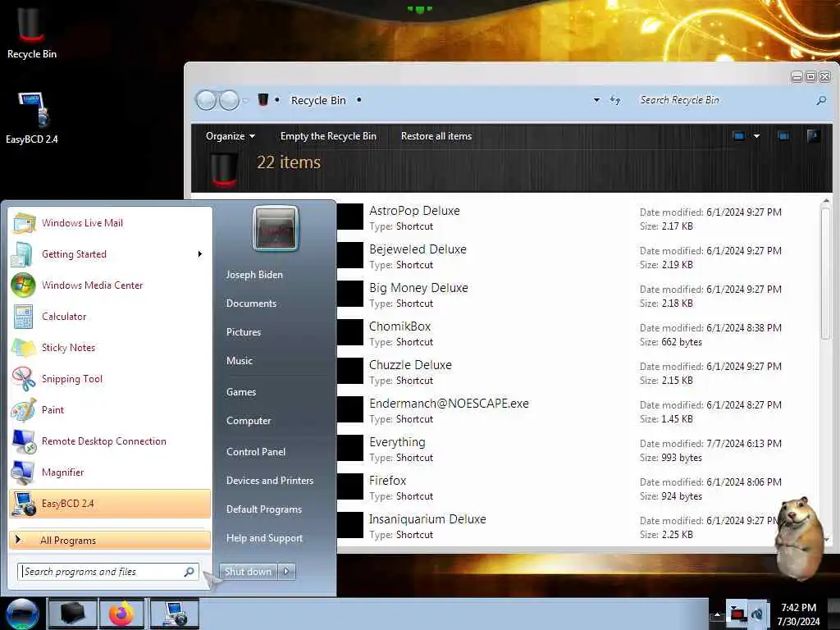
Task: Click the volume tray icon
Action: [757, 614]
